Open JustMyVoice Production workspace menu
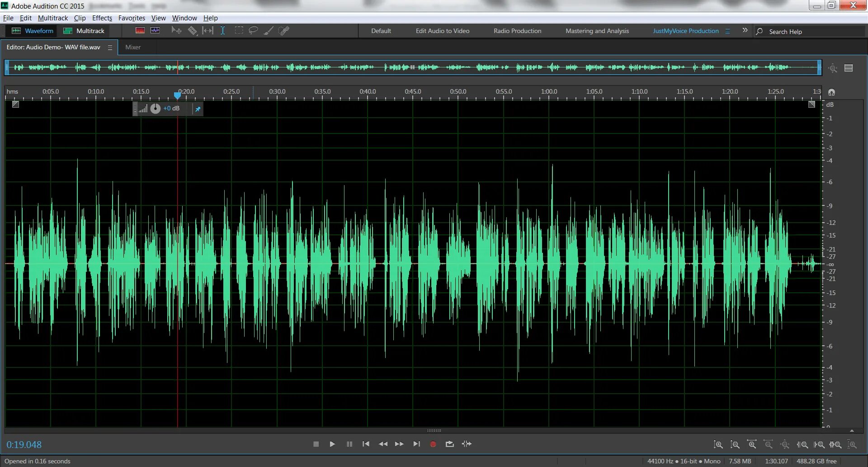This screenshot has height=467, width=868. pyautogui.click(x=727, y=31)
